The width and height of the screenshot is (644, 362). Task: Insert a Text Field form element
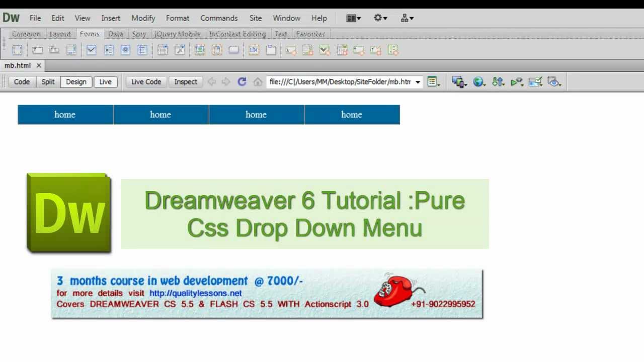37,50
